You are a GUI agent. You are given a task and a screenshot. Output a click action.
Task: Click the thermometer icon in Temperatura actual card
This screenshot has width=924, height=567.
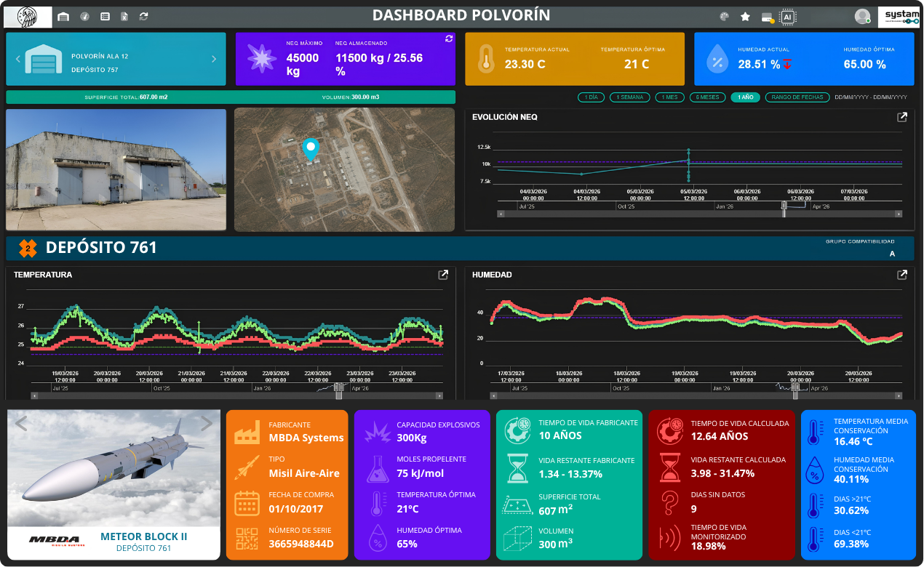(x=486, y=59)
